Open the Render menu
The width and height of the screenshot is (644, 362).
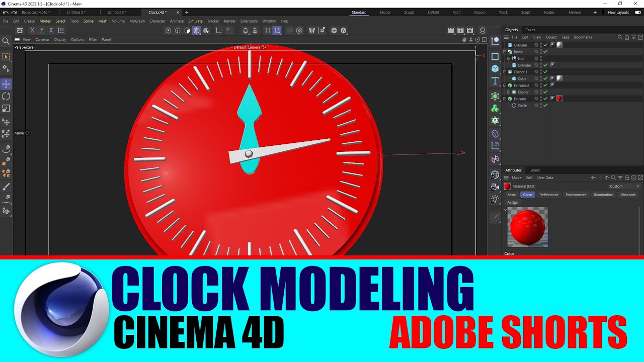tap(230, 21)
